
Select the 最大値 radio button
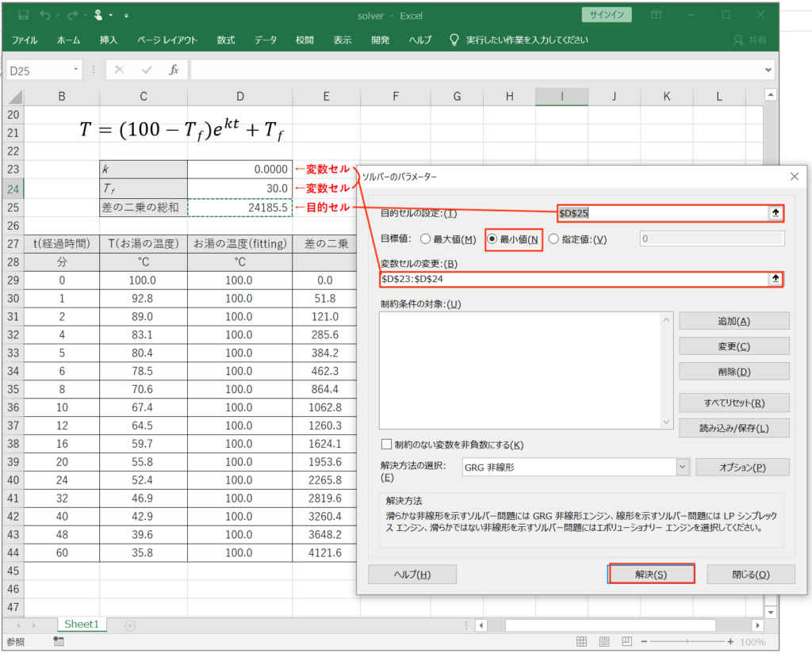point(425,239)
